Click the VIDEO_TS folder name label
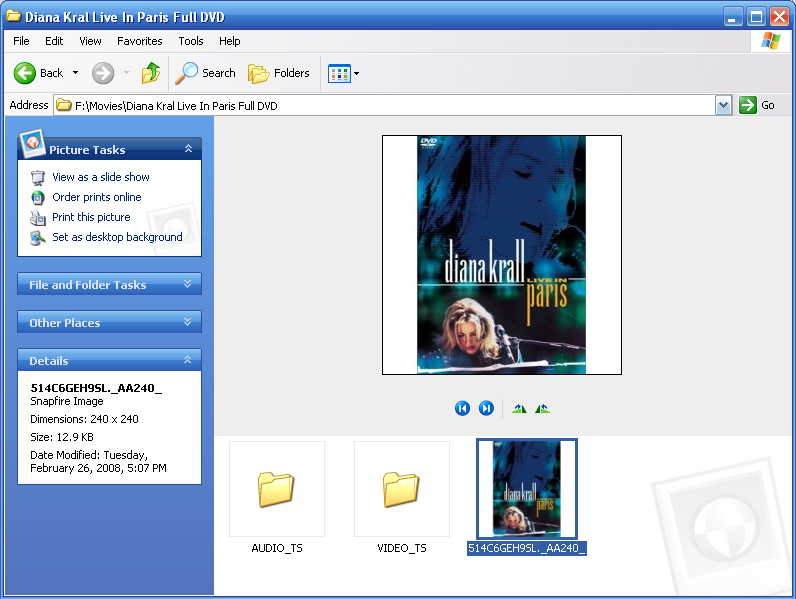The image size is (796, 599). click(402, 548)
